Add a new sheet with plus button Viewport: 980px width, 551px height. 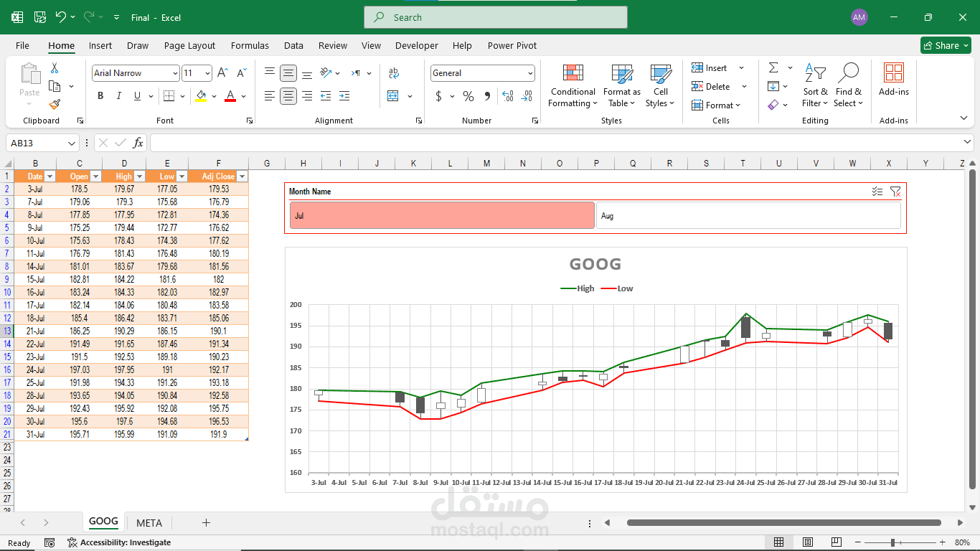tap(206, 522)
